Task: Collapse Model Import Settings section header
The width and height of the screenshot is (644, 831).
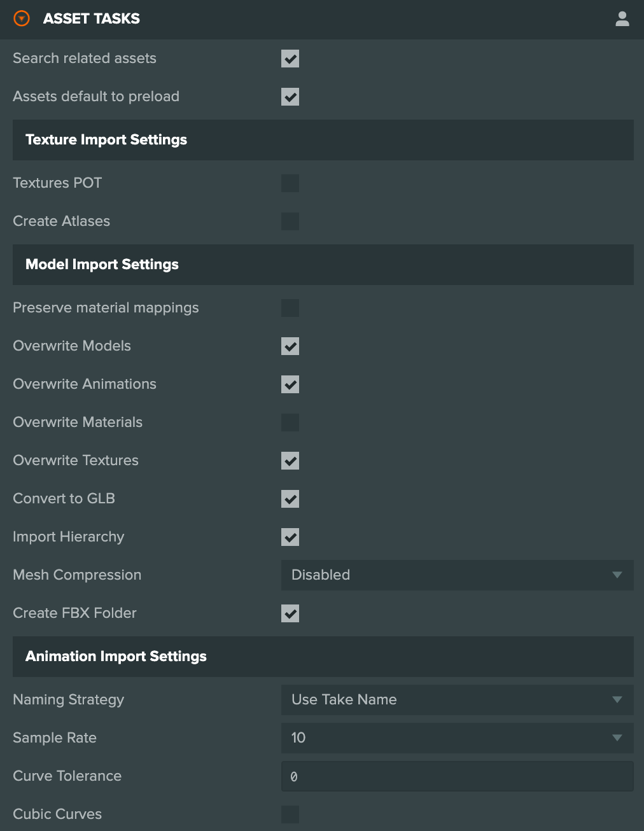Action: pos(323,265)
